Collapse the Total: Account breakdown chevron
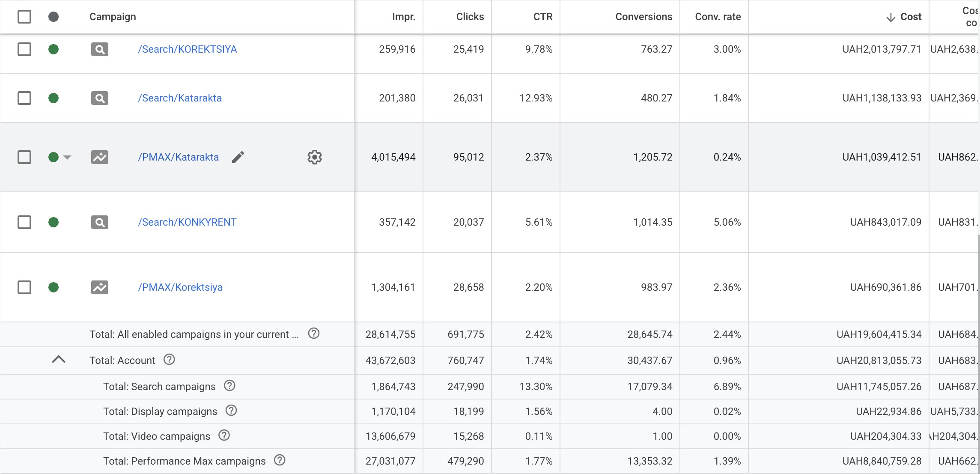Image resolution: width=980 pixels, height=474 pixels. click(59, 360)
